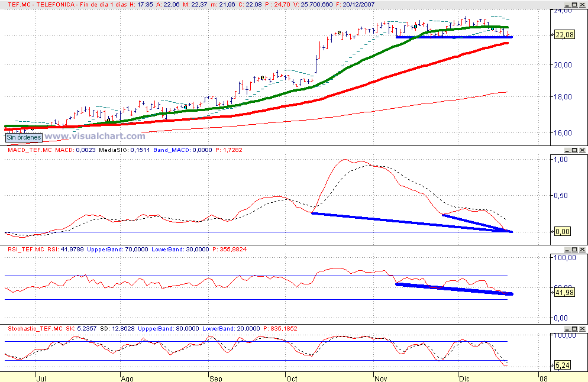
Task: Click the 16,00 price axis label
Action: [563, 132]
